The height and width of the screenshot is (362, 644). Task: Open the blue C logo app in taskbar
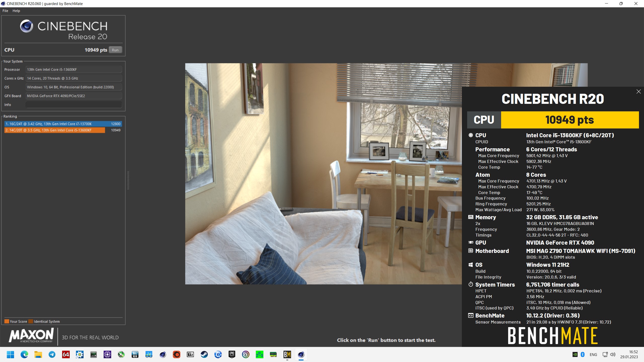point(218,354)
